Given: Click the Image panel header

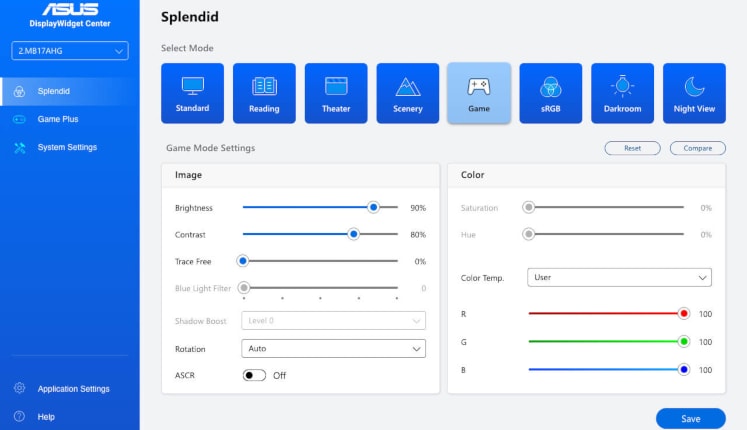Looking at the screenshot, I should pos(301,175).
